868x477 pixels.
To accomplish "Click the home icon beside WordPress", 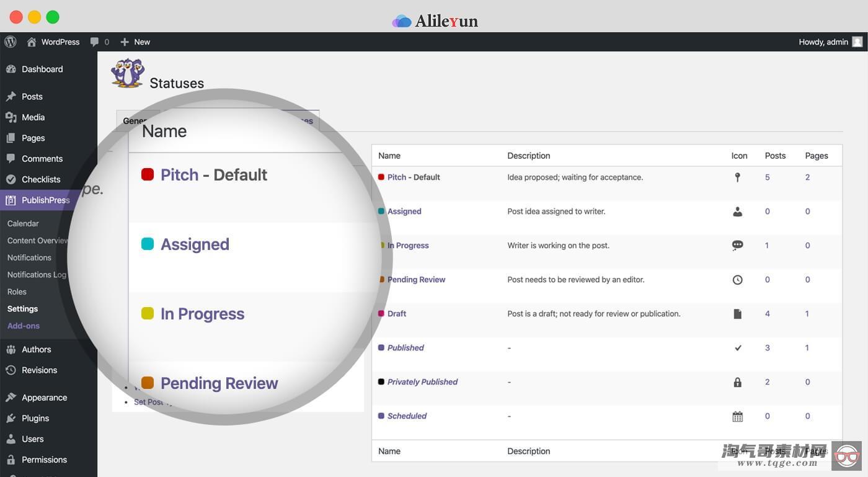I will click(32, 42).
